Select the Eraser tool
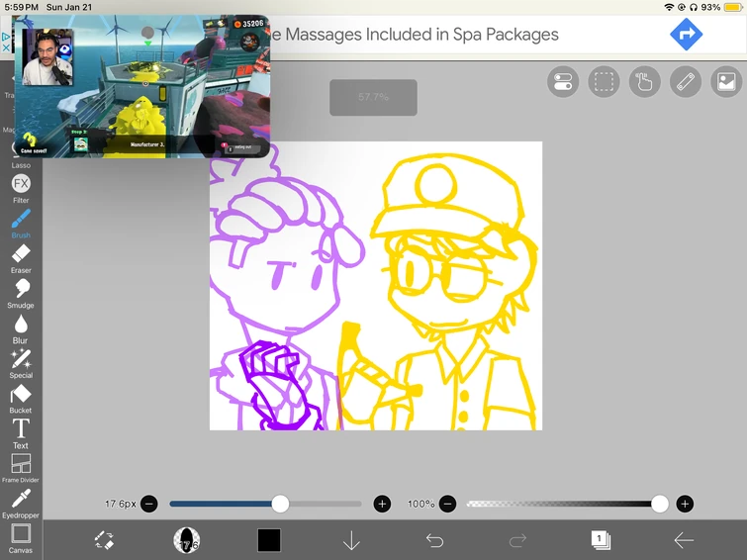The image size is (747, 560). [x=21, y=259]
